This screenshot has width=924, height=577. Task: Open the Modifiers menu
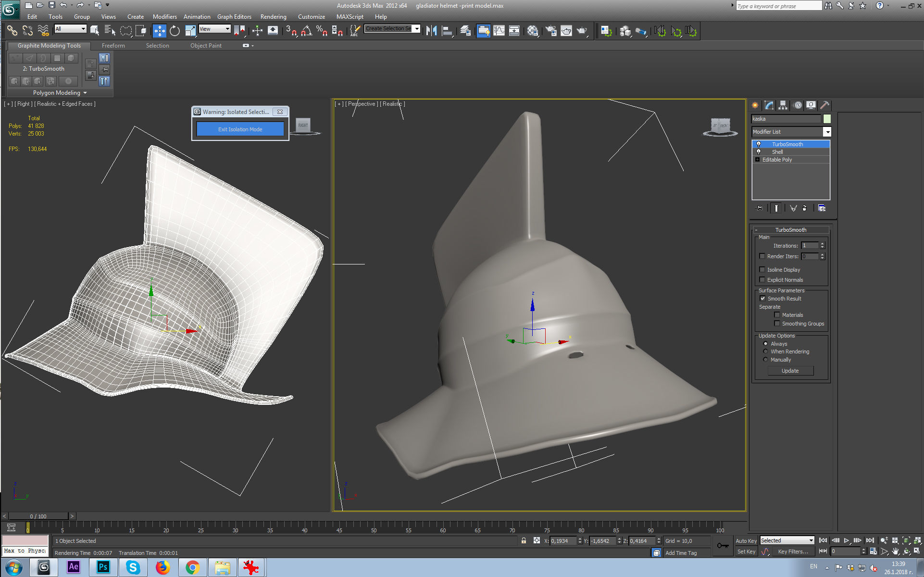(x=164, y=16)
